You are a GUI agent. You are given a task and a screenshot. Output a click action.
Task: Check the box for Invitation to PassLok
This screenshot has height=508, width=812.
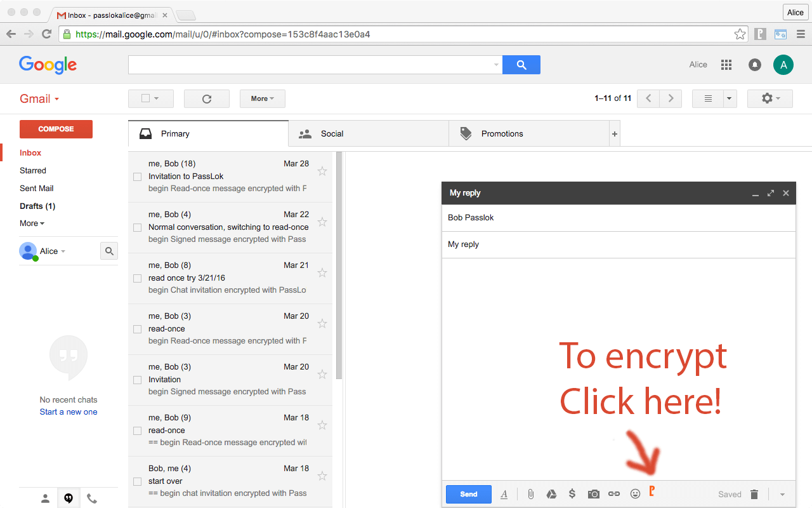137,177
